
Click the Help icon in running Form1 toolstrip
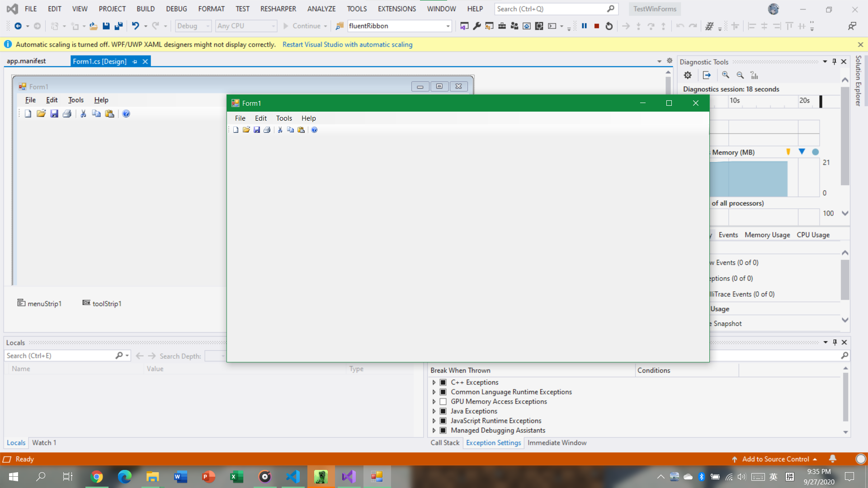click(x=314, y=130)
